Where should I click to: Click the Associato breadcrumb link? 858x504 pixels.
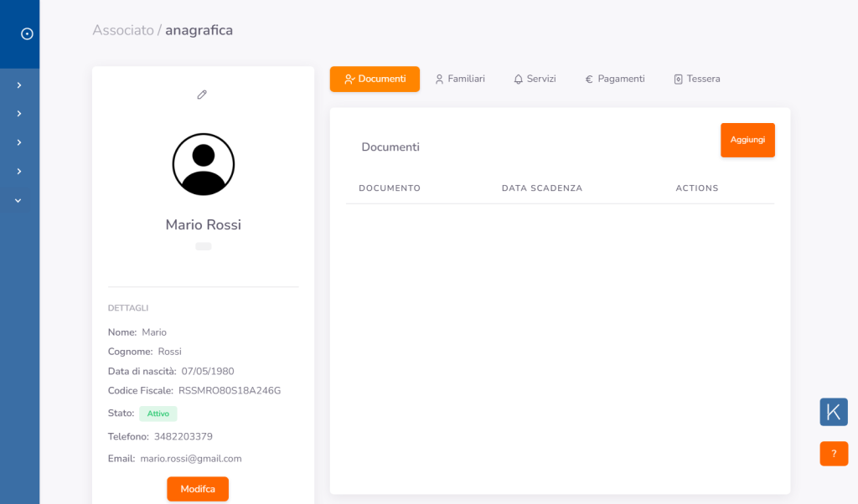(122, 30)
